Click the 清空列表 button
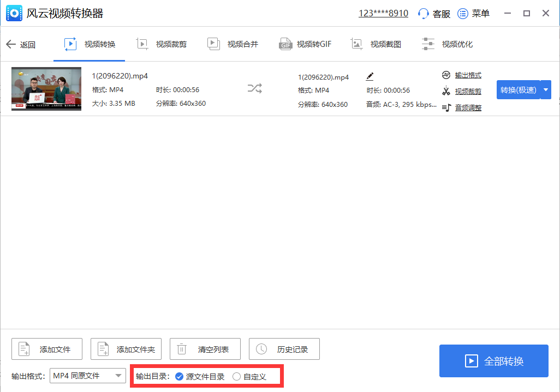Viewport: 560px width, 392px height. pyautogui.click(x=205, y=349)
